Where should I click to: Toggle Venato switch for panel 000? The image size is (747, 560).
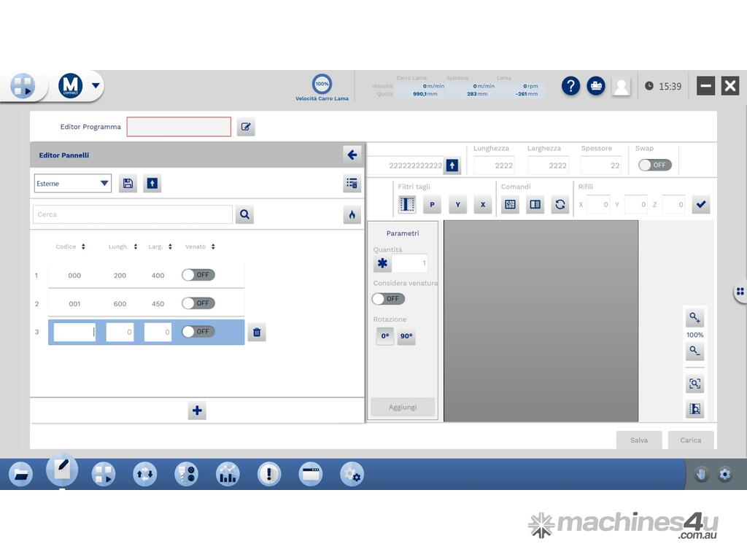tap(198, 275)
